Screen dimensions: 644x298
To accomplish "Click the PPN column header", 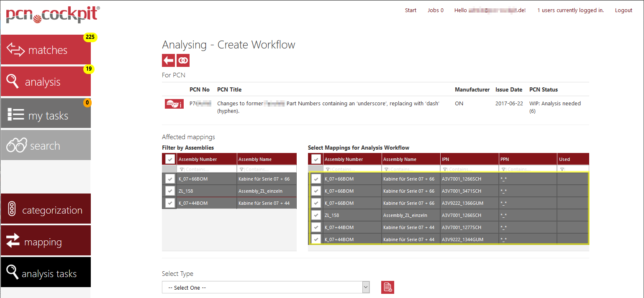I will [x=527, y=159].
